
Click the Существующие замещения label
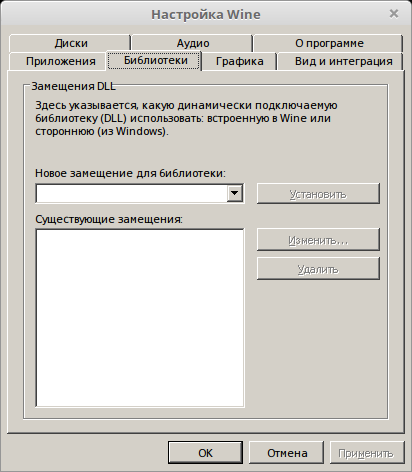(x=109, y=219)
